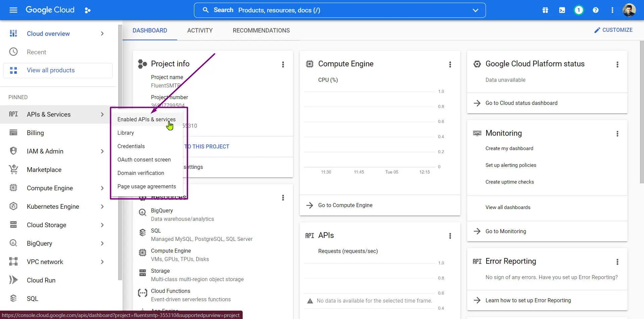
Task: Open Compute Engine card more options
Action: pyautogui.click(x=450, y=64)
